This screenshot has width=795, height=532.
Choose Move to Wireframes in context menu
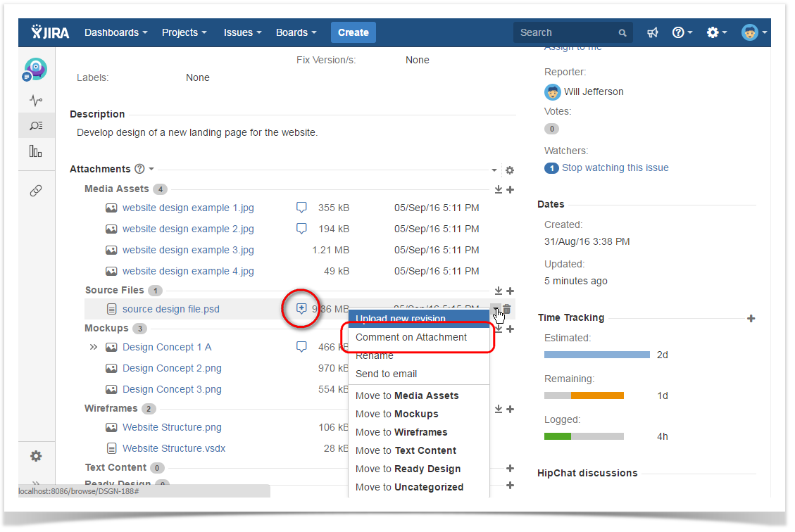pyautogui.click(x=401, y=432)
